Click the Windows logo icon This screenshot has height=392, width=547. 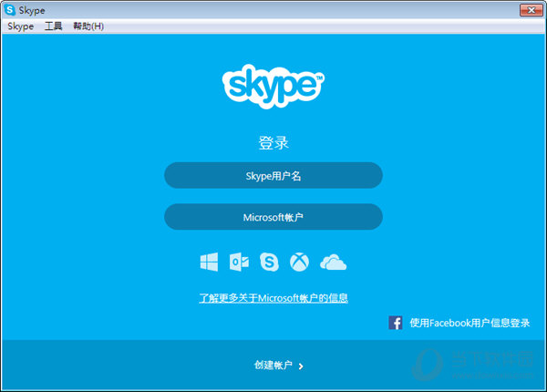click(209, 262)
